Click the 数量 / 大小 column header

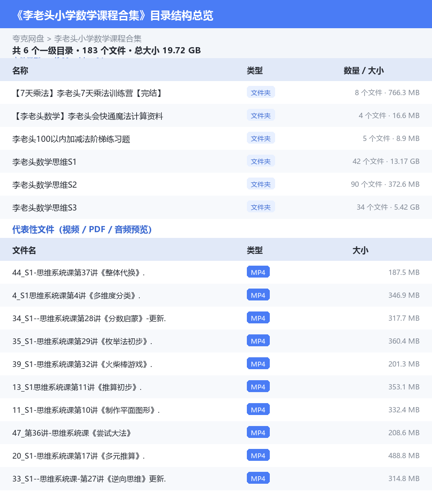click(364, 70)
